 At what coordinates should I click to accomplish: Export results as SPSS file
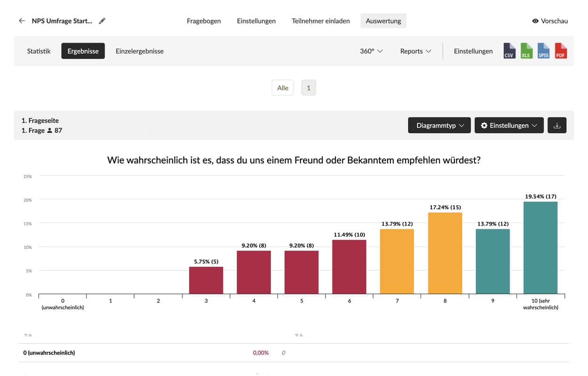point(543,51)
